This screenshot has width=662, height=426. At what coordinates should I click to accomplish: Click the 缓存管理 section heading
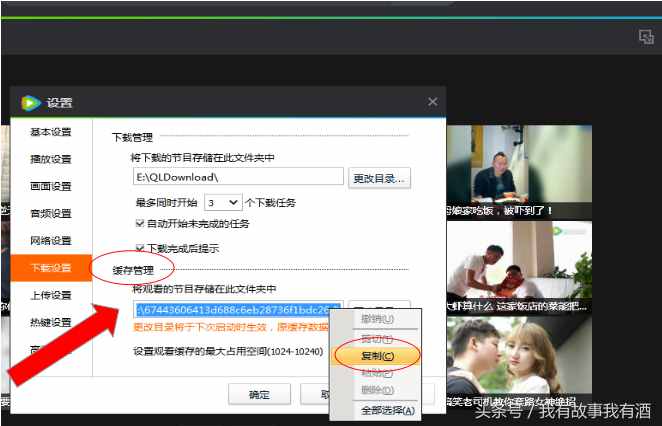tap(133, 270)
